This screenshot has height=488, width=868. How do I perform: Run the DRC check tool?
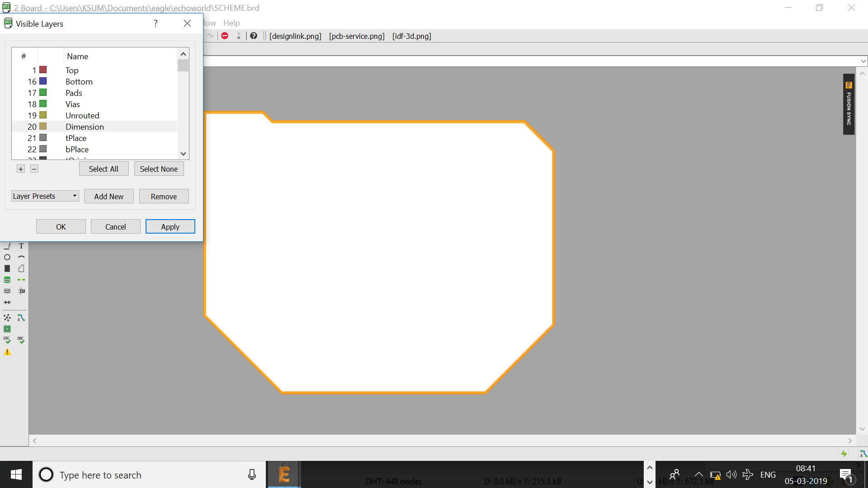[21, 340]
